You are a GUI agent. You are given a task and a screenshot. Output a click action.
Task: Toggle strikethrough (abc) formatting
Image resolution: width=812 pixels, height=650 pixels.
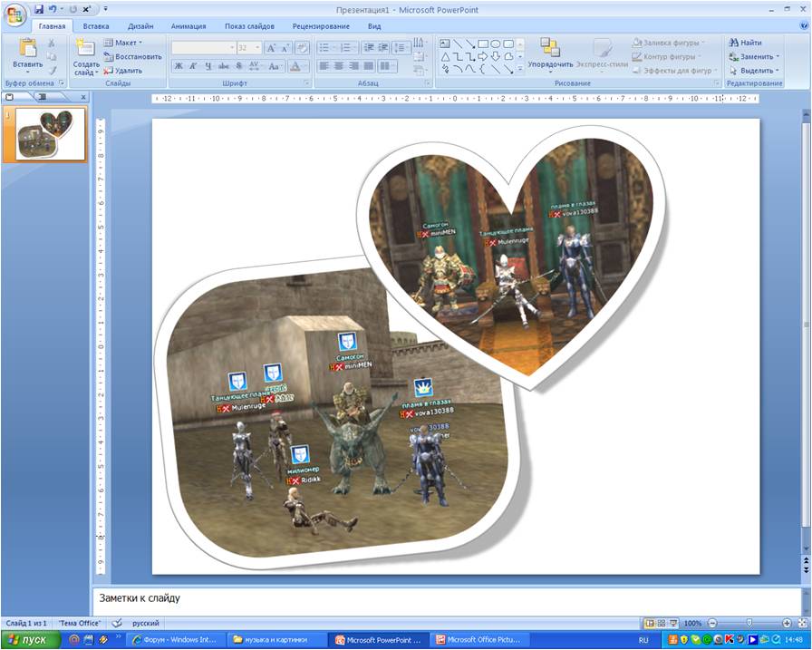click(224, 66)
